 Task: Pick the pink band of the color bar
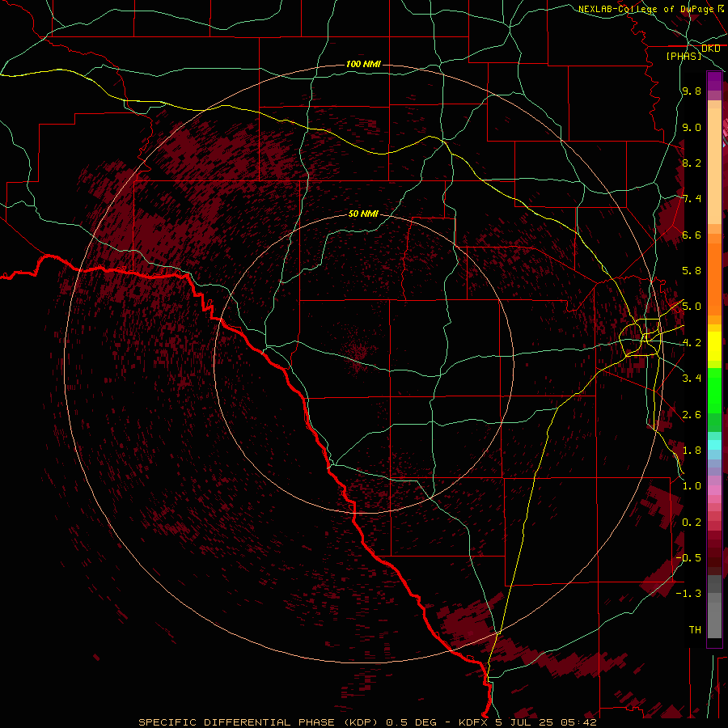[x=714, y=490]
